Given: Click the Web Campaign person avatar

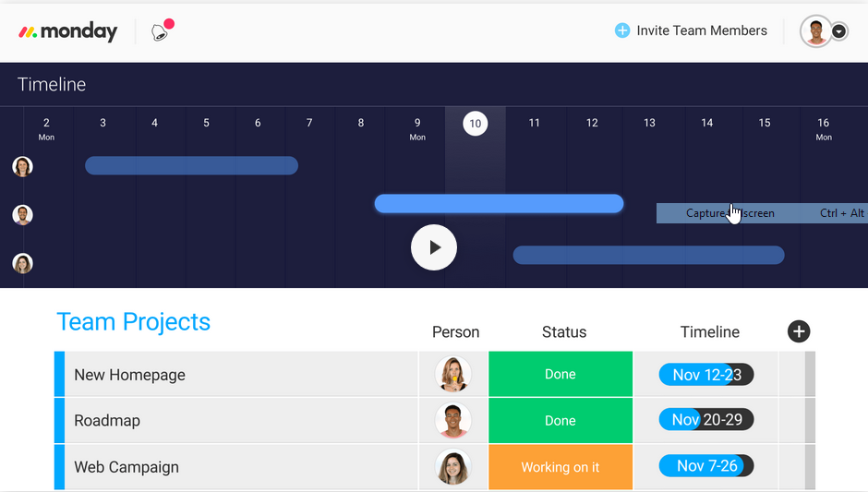Looking at the screenshot, I should (x=452, y=467).
